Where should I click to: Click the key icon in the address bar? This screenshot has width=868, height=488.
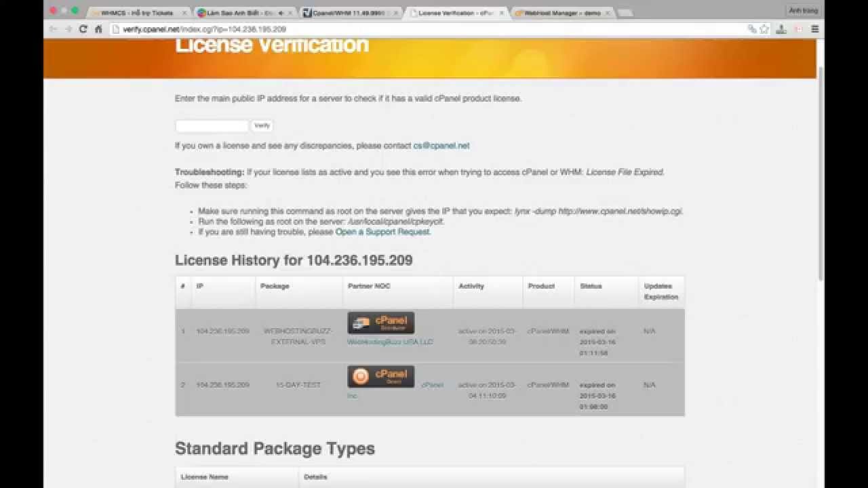751,29
